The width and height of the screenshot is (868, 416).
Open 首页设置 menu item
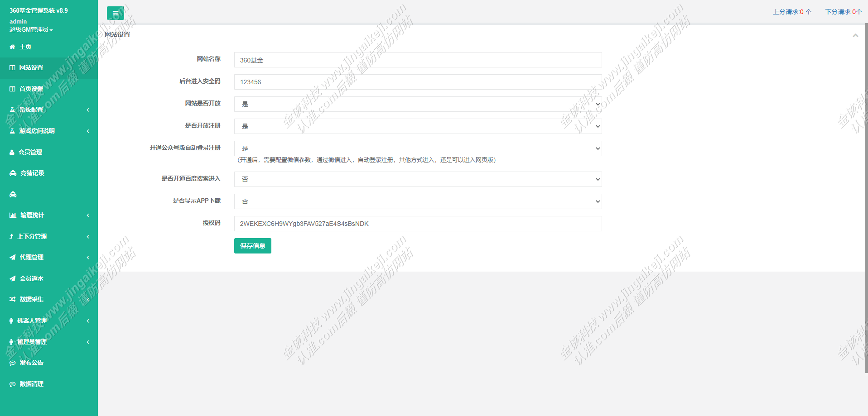49,89
